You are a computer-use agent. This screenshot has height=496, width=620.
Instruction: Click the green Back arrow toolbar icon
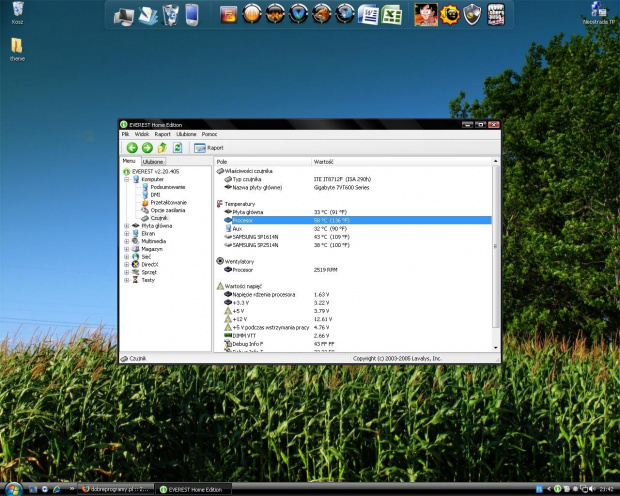pyautogui.click(x=131, y=147)
